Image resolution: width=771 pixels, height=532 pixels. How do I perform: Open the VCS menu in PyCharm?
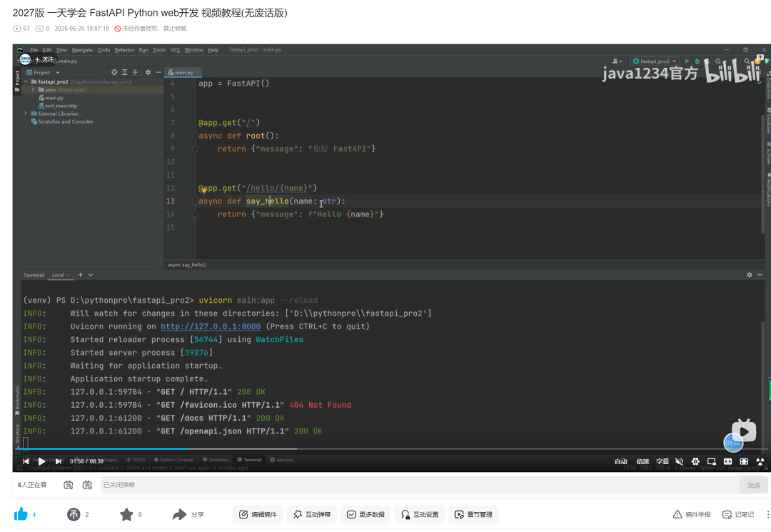pos(175,50)
